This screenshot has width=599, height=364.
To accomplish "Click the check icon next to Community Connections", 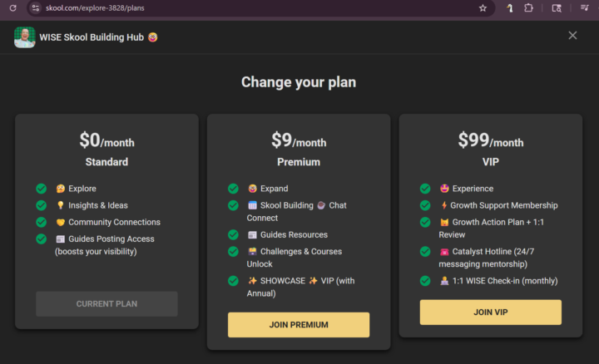I will (x=41, y=222).
